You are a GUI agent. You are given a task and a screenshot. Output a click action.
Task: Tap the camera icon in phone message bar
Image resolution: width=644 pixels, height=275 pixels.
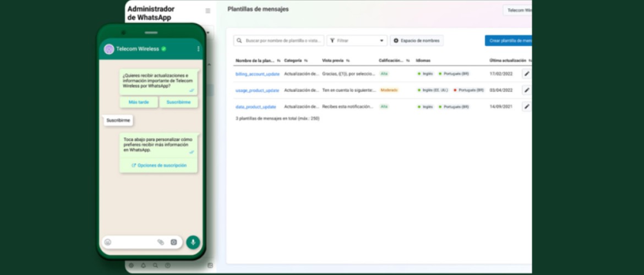[174, 242]
